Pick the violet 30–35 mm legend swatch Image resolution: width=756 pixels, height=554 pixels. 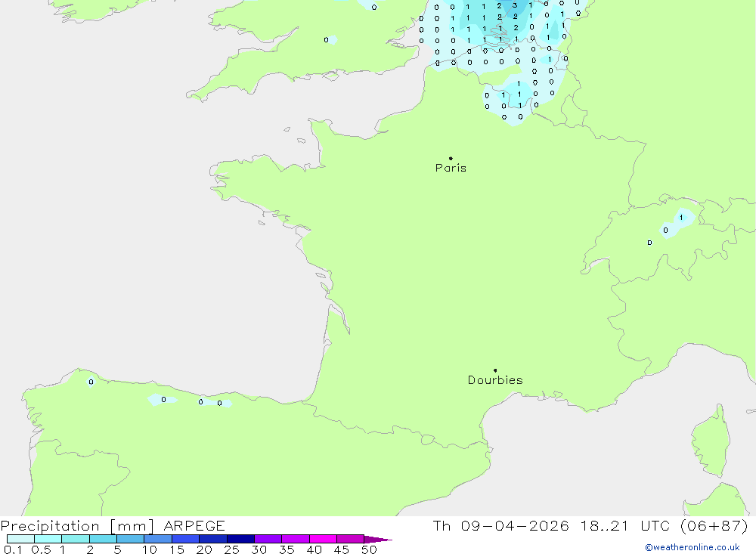pyautogui.click(x=268, y=540)
